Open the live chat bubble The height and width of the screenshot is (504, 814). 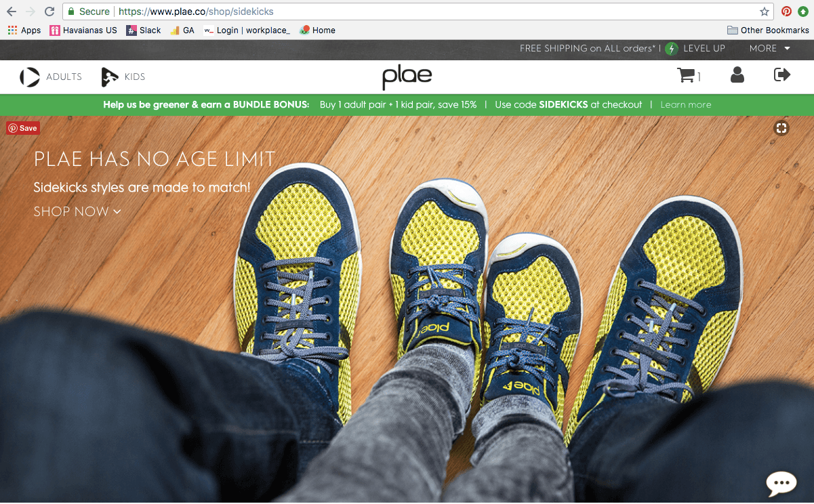[781, 483]
